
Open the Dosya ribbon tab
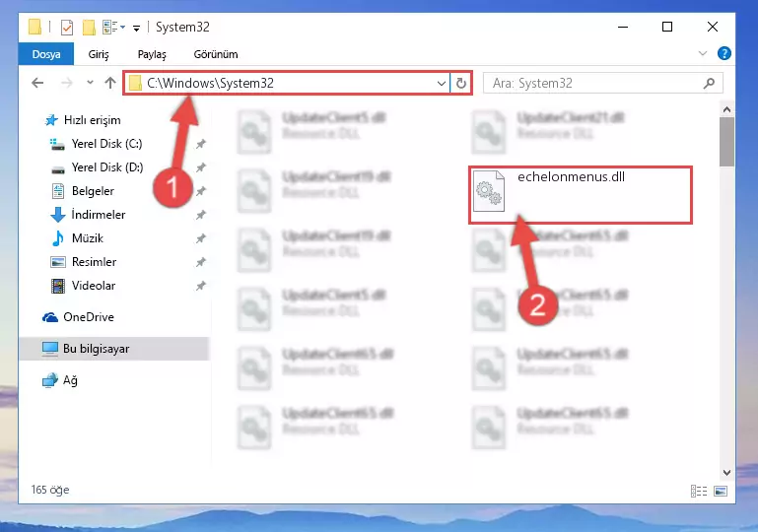pos(46,54)
